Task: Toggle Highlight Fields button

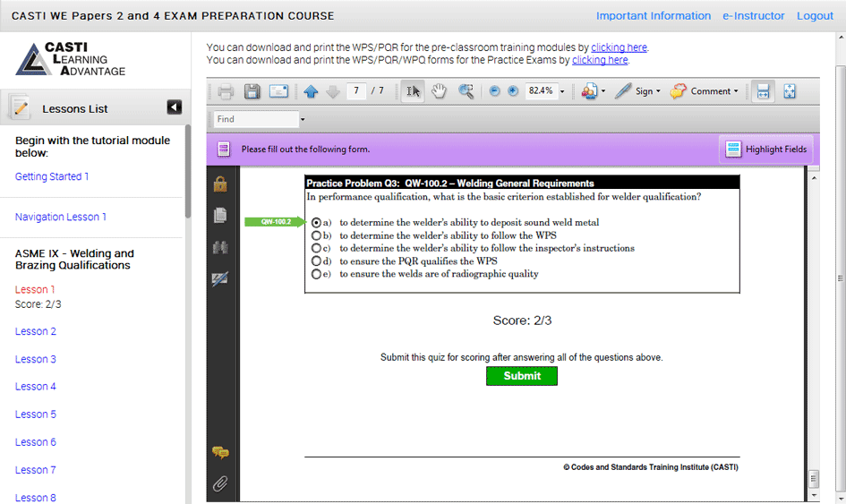Action: (766, 149)
